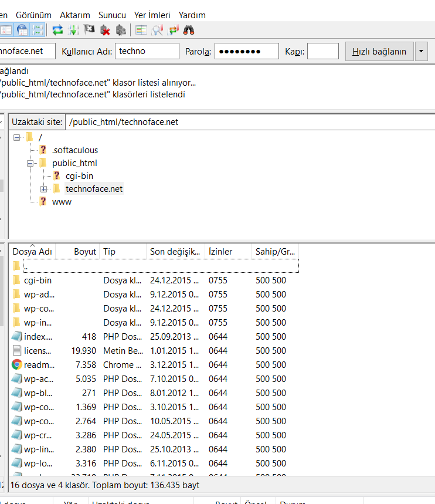The height and width of the screenshot is (504, 435).
Task: Click the wp-cr... PHP file icon
Action: click(16, 435)
